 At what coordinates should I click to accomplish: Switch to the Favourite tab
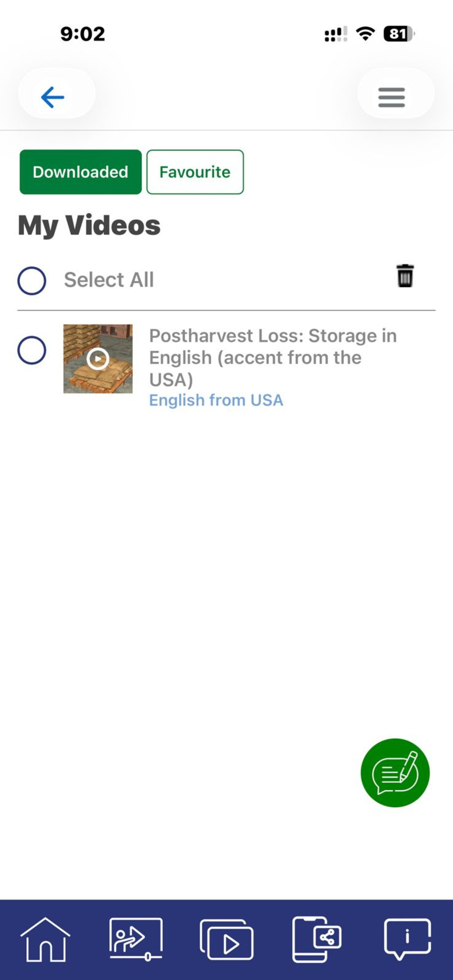pyautogui.click(x=195, y=172)
